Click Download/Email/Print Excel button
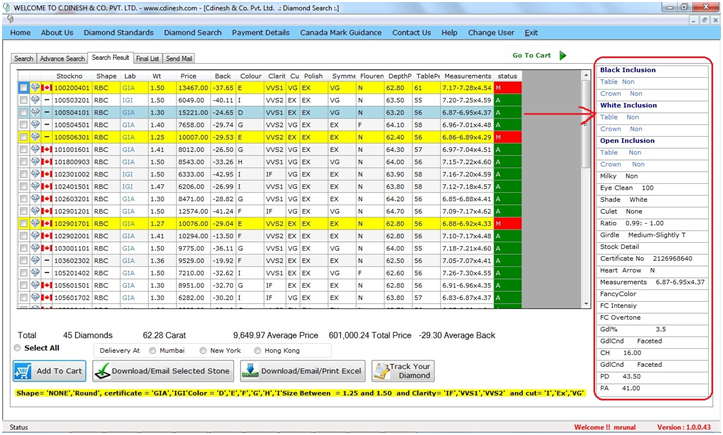This screenshot has width=723, height=435. pyautogui.click(x=302, y=371)
